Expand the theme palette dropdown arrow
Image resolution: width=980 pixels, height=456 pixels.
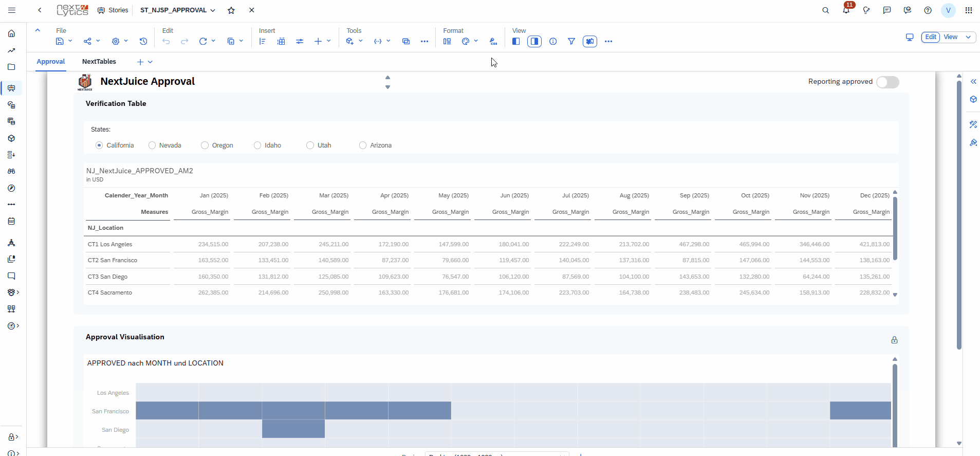click(x=476, y=41)
